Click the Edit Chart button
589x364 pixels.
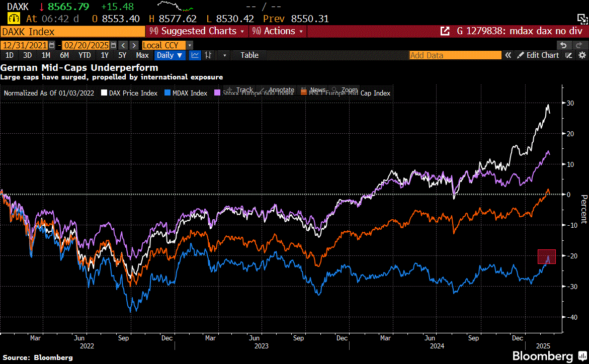point(539,55)
